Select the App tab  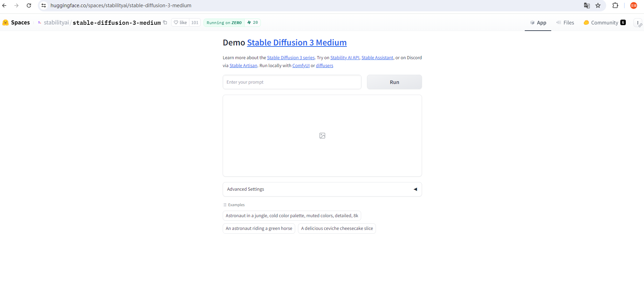click(538, 23)
